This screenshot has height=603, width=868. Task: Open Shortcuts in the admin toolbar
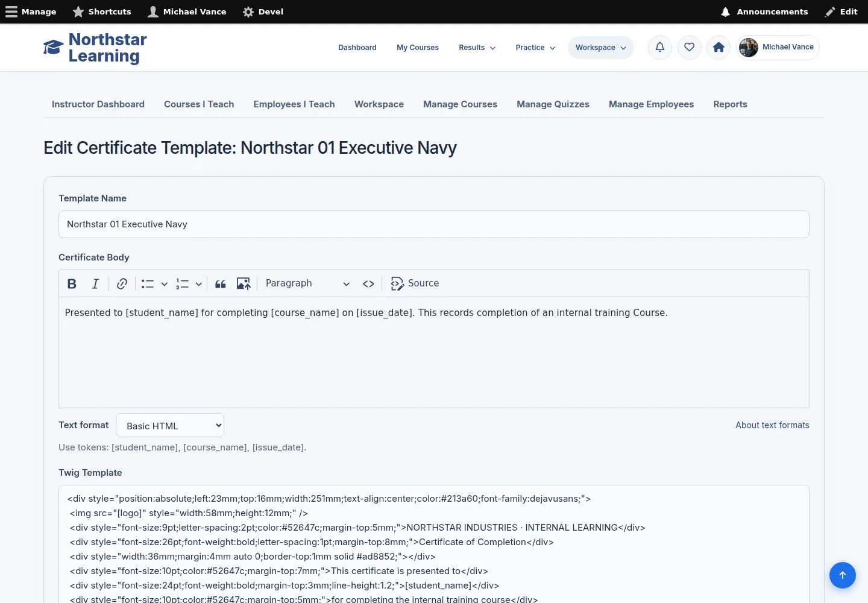(102, 11)
